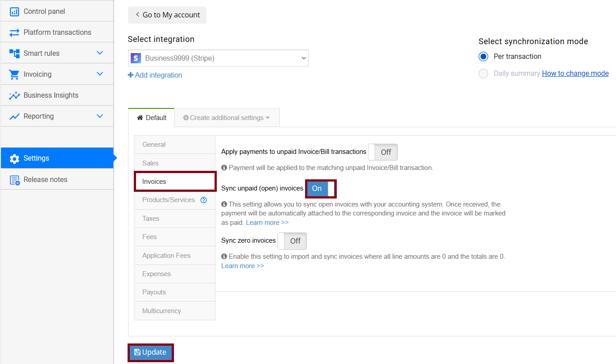Open the How to change mode link
The width and height of the screenshot is (616, 364).
pos(575,73)
